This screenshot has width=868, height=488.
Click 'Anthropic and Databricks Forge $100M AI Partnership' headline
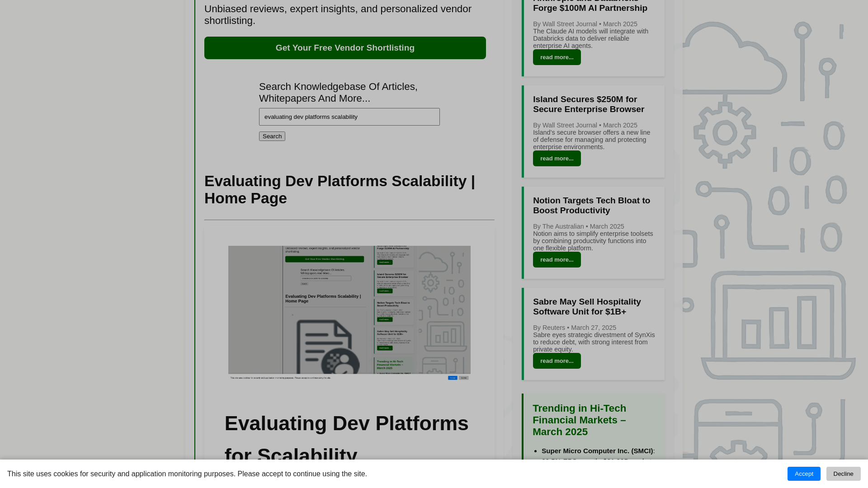[590, 6]
